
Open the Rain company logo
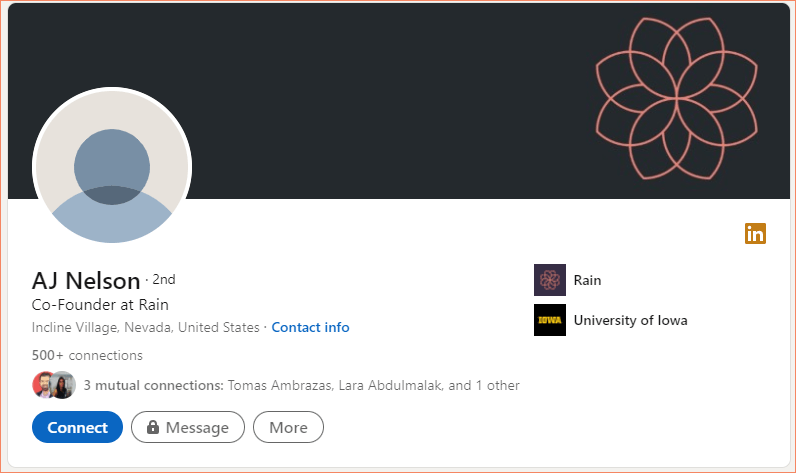pyautogui.click(x=550, y=280)
